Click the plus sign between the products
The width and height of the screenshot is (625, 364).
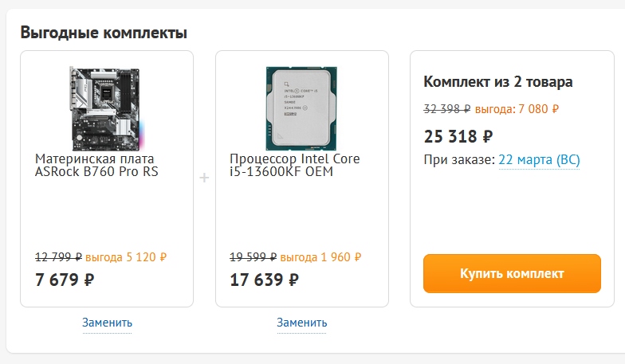click(204, 178)
